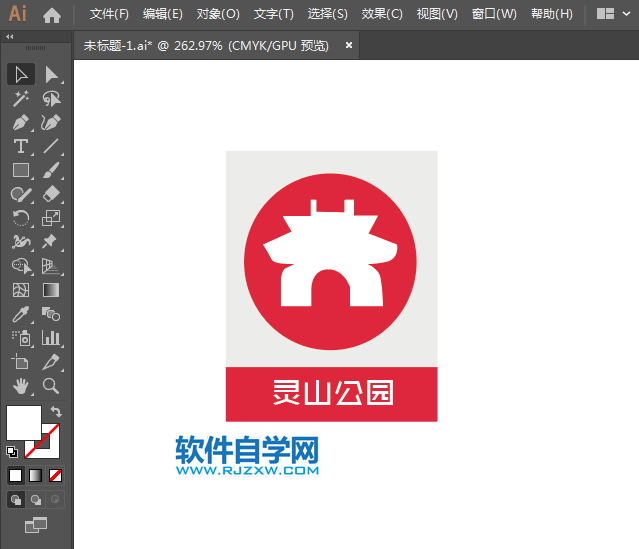Select the Direct Selection tool
639x549 pixels.
pyautogui.click(x=51, y=75)
